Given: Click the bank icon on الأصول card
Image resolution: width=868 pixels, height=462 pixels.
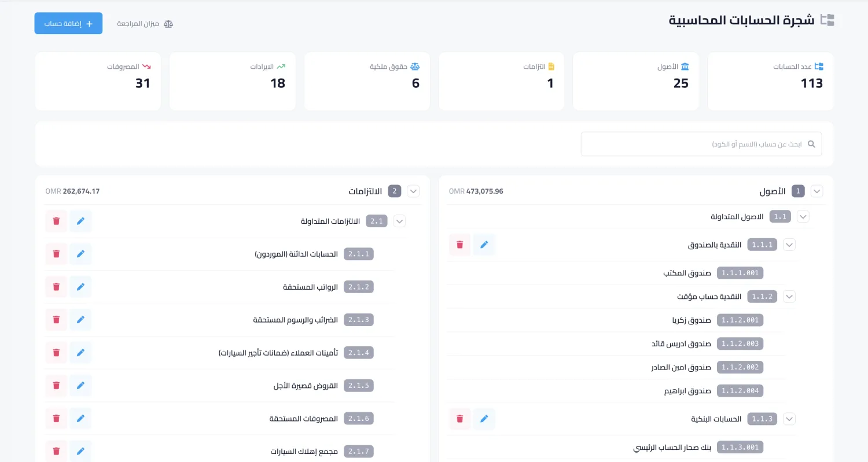Looking at the screenshot, I should point(685,66).
